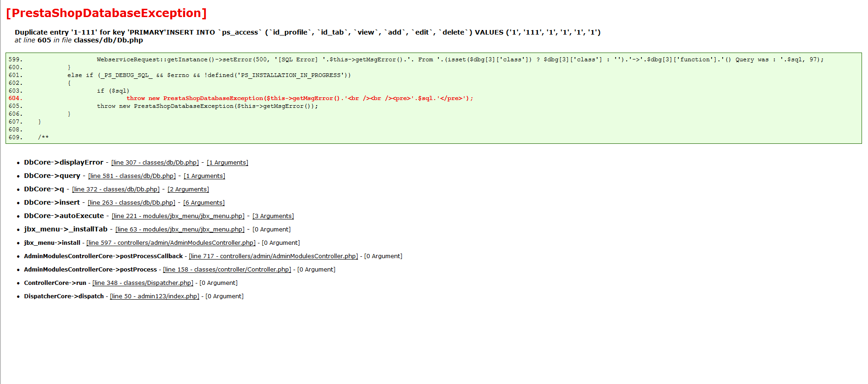Click the 'DbCore->autoExecute' trace entry name
Screen dimensions: 868x384
point(64,216)
